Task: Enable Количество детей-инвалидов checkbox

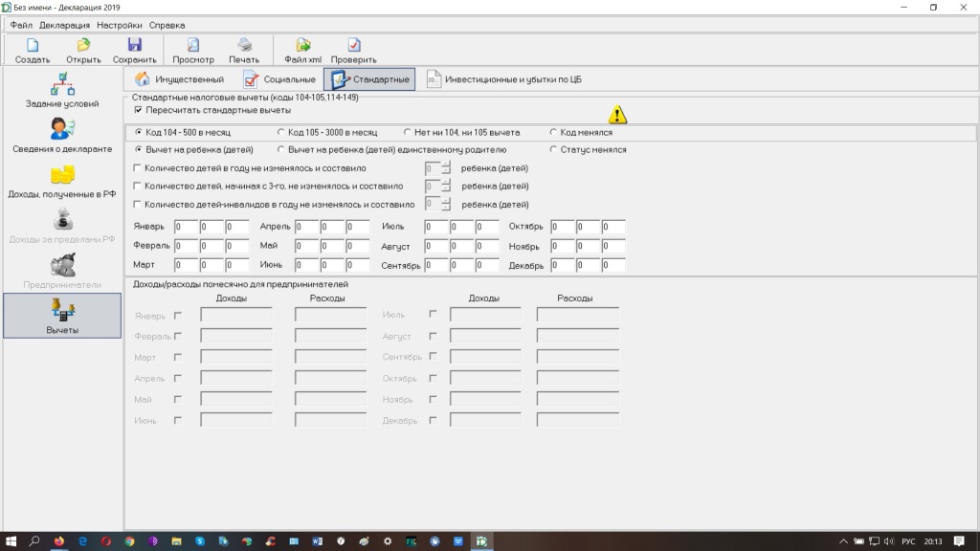Action: pyautogui.click(x=139, y=204)
